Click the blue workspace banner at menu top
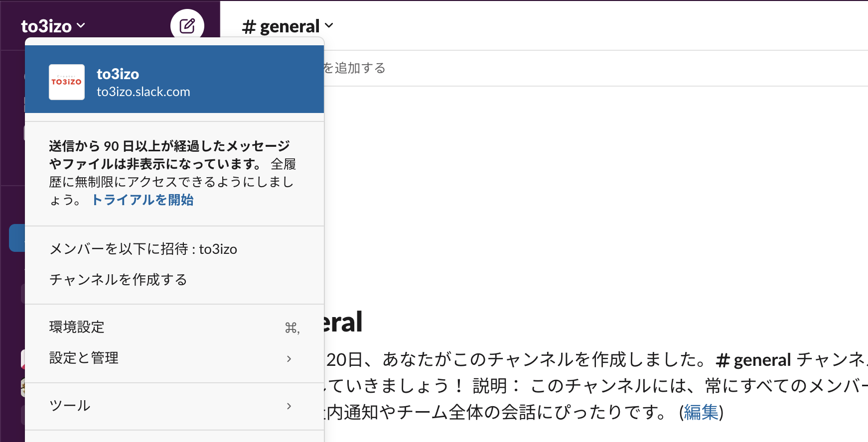This screenshot has width=868, height=442. coord(174,80)
